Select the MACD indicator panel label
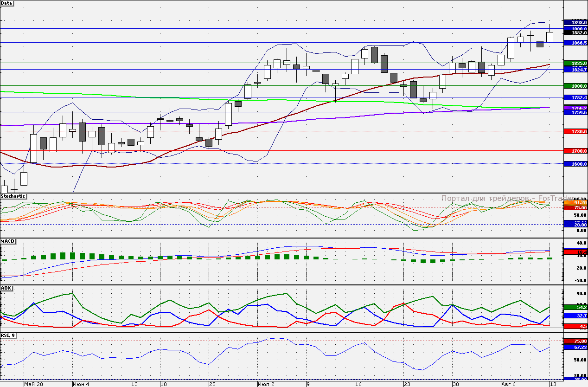 click(x=8, y=241)
